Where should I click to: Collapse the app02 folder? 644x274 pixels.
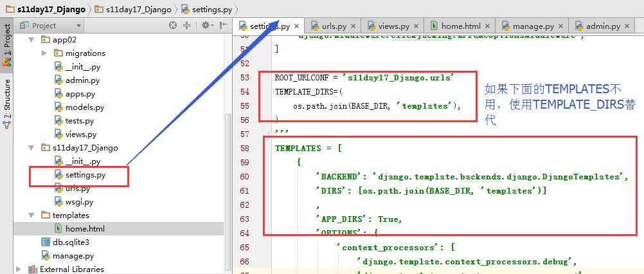click(31, 39)
